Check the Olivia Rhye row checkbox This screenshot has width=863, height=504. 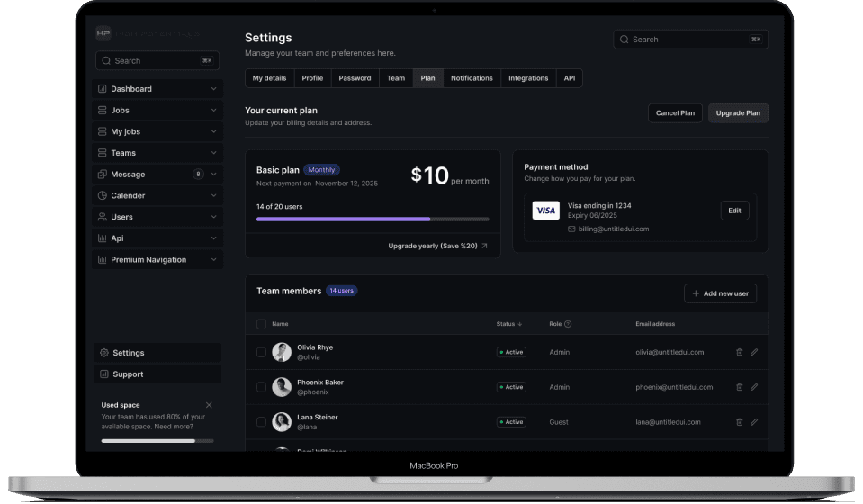pyautogui.click(x=262, y=352)
